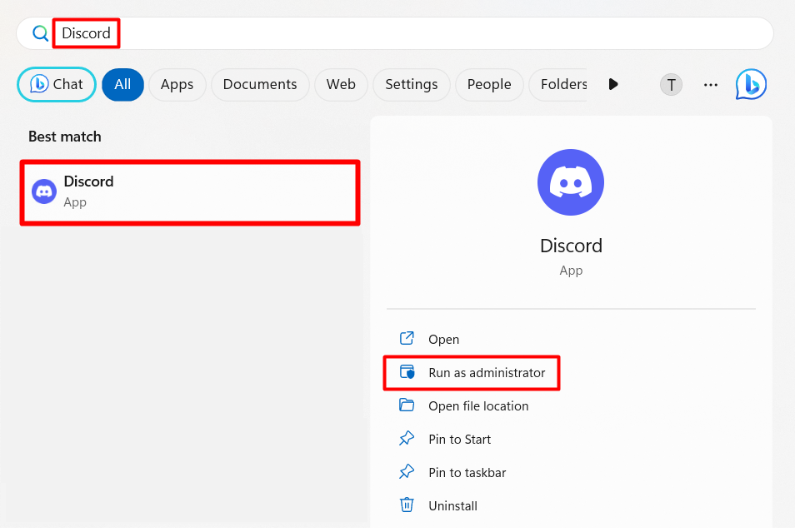Switch to the Settings filter
The image size is (795, 532).
pyautogui.click(x=411, y=85)
